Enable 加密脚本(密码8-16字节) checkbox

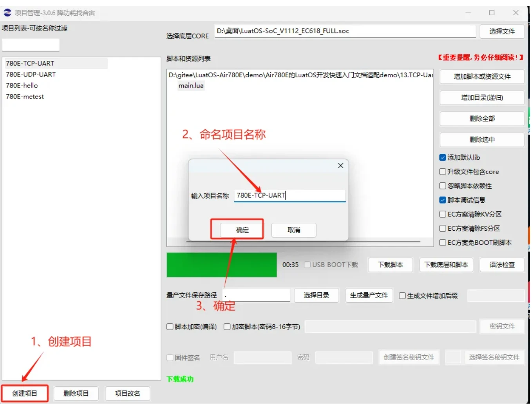tap(227, 327)
